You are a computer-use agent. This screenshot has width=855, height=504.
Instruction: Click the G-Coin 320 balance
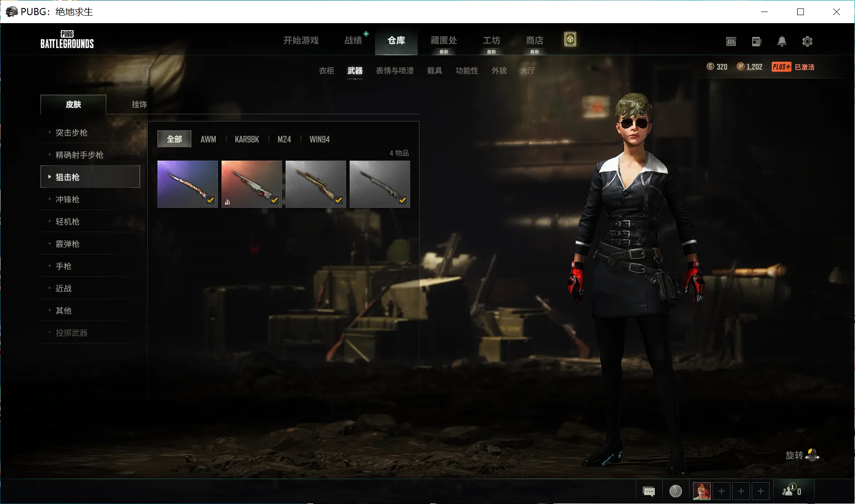tap(717, 67)
